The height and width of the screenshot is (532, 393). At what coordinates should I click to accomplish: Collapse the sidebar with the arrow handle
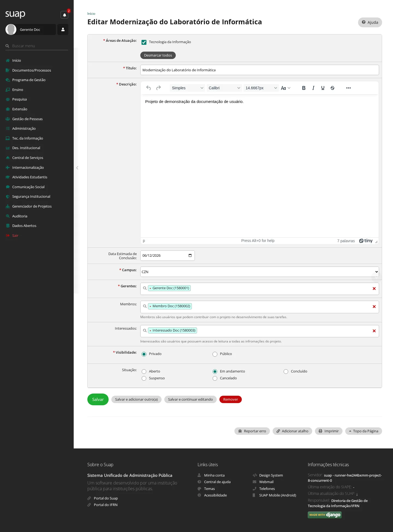(77, 168)
